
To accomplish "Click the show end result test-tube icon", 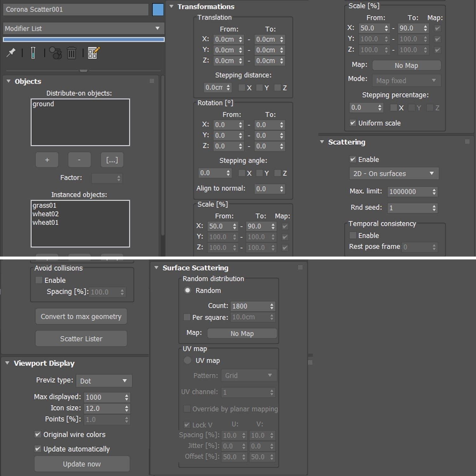I will [33, 53].
